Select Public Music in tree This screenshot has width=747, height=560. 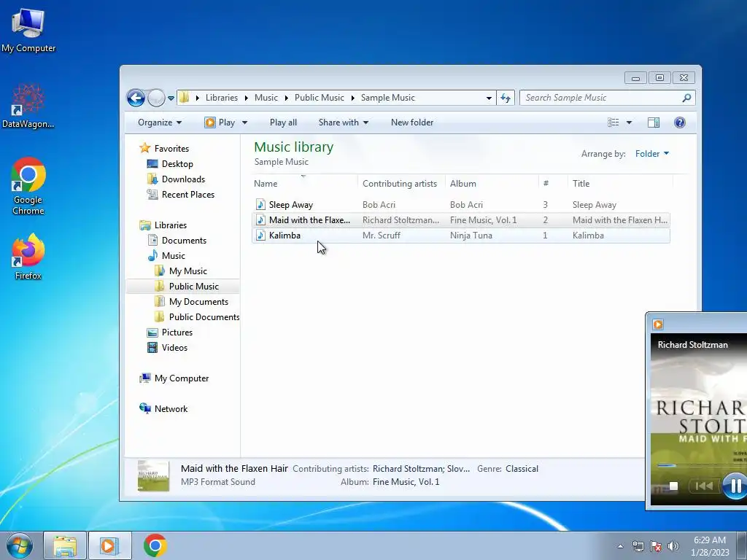coord(193,286)
